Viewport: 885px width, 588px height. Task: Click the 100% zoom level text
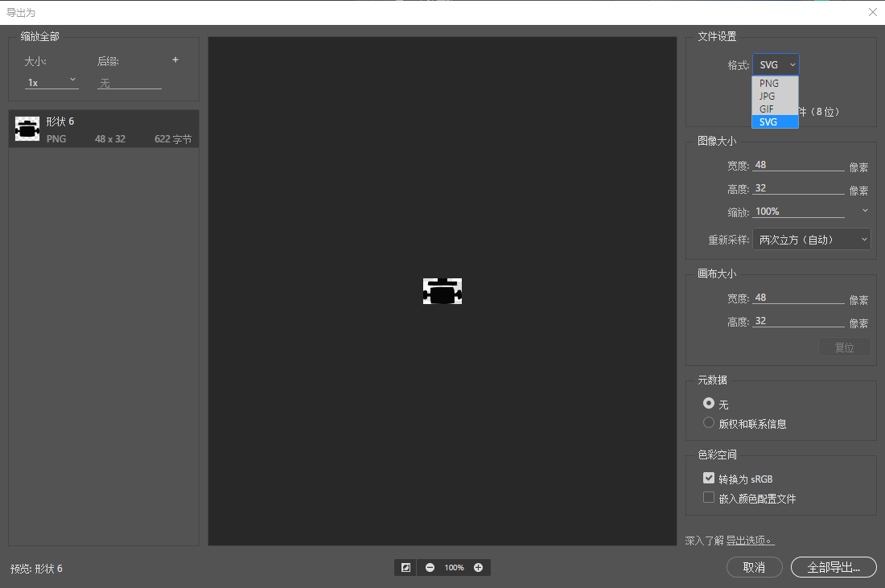(x=454, y=568)
